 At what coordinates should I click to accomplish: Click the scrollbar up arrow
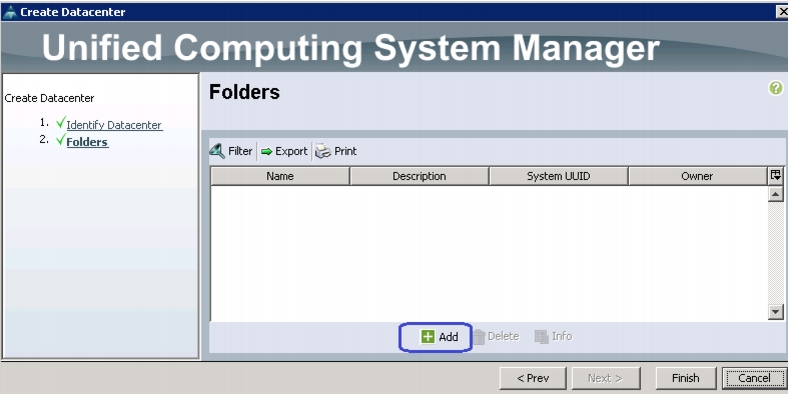pyautogui.click(x=776, y=194)
